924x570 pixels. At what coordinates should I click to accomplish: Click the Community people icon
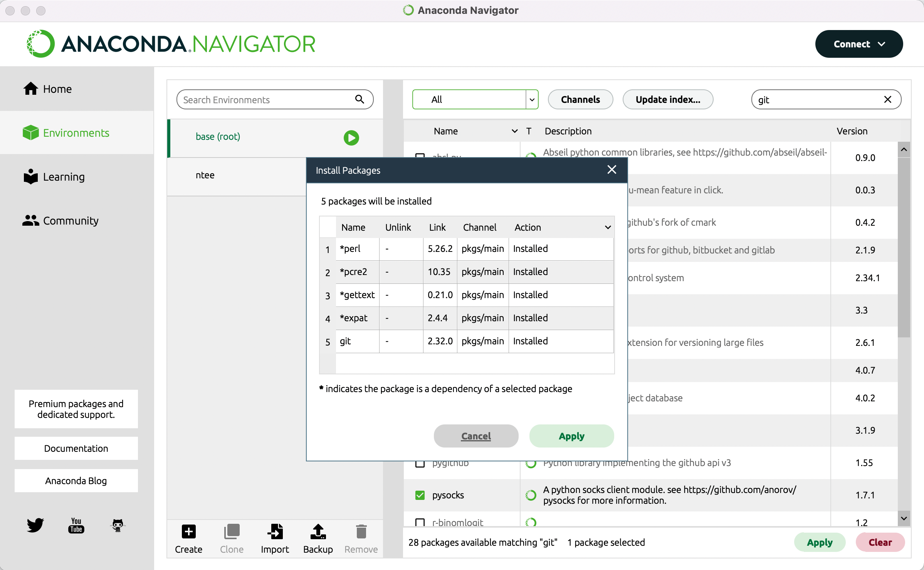(x=31, y=220)
